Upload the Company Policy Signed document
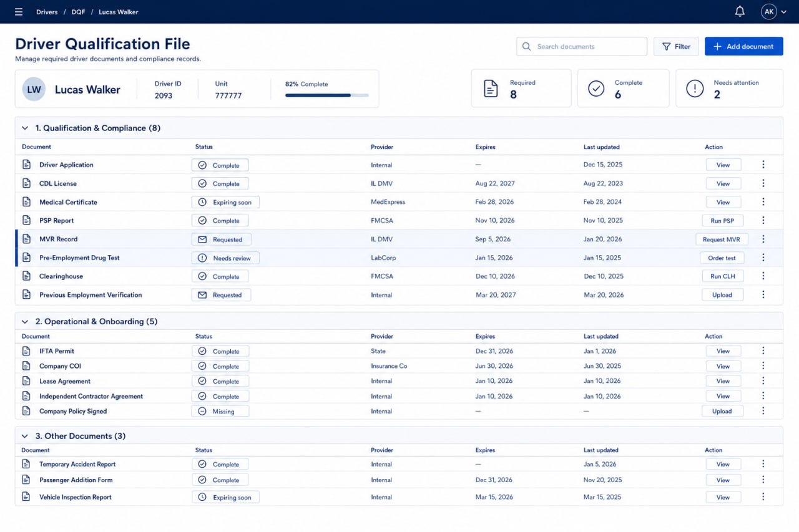 click(723, 412)
